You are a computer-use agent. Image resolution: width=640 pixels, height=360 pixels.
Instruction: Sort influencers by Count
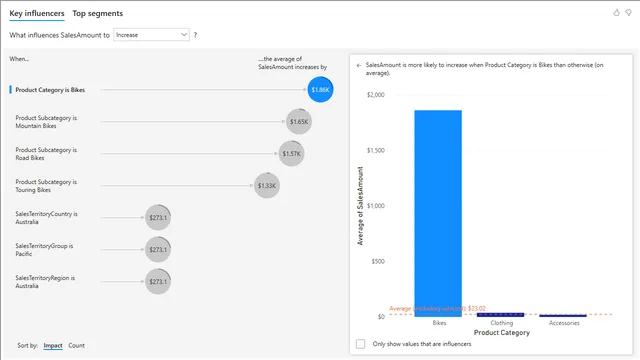pos(76,346)
